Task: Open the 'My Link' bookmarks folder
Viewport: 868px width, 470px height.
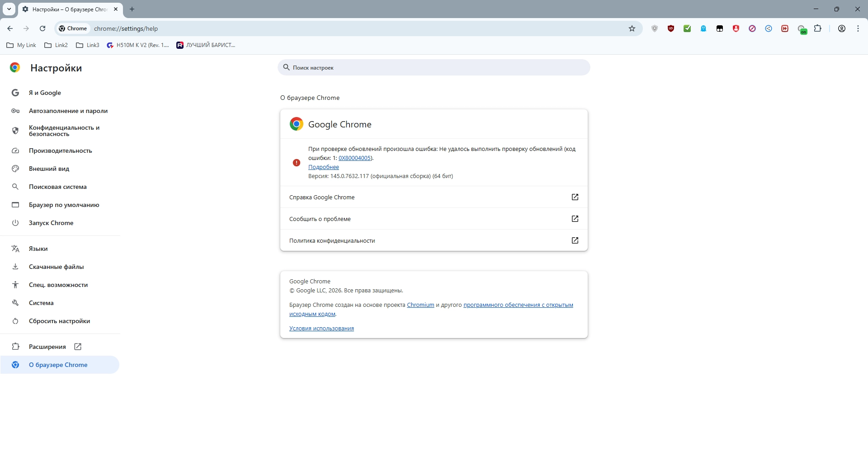Action: [x=21, y=45]
